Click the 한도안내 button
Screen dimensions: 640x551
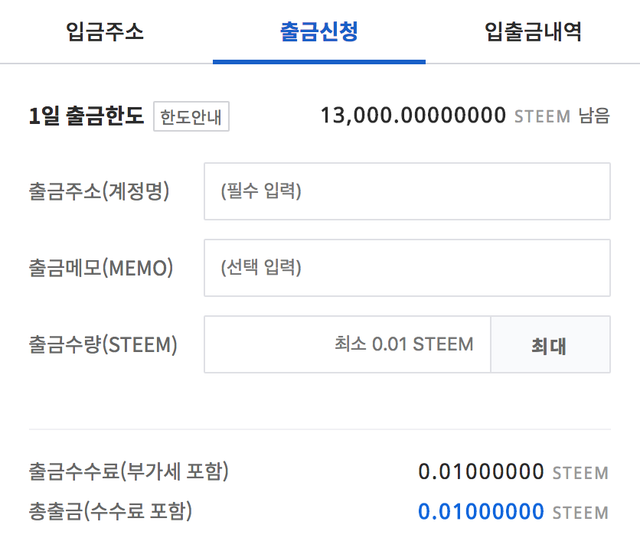pyautogui.click(x=191, y=116)
